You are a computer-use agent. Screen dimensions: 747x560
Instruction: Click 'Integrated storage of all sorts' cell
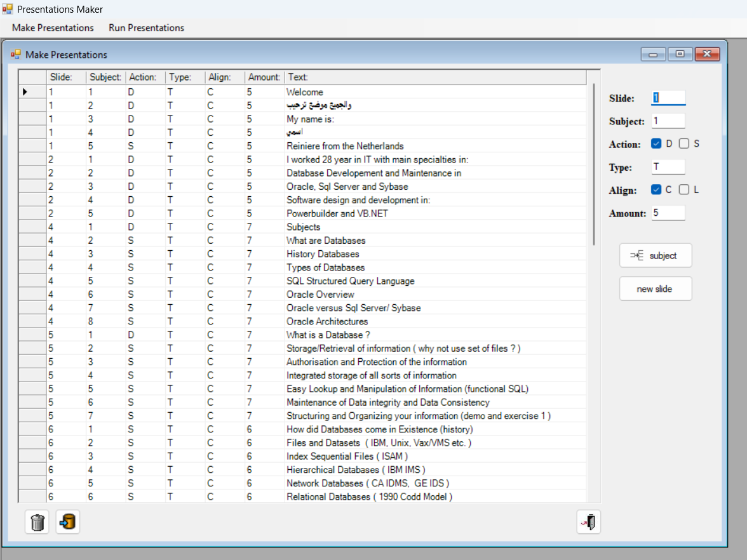(x=436, y=375)
